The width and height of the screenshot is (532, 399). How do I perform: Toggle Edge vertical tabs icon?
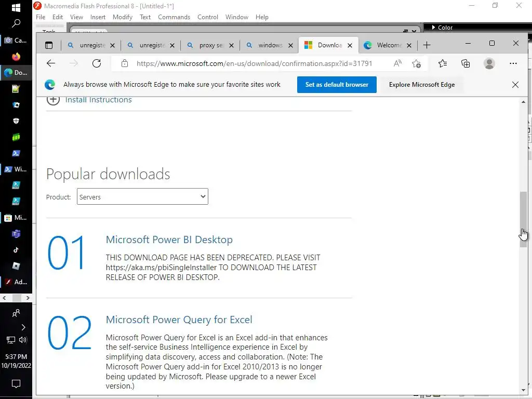[49, 45]
